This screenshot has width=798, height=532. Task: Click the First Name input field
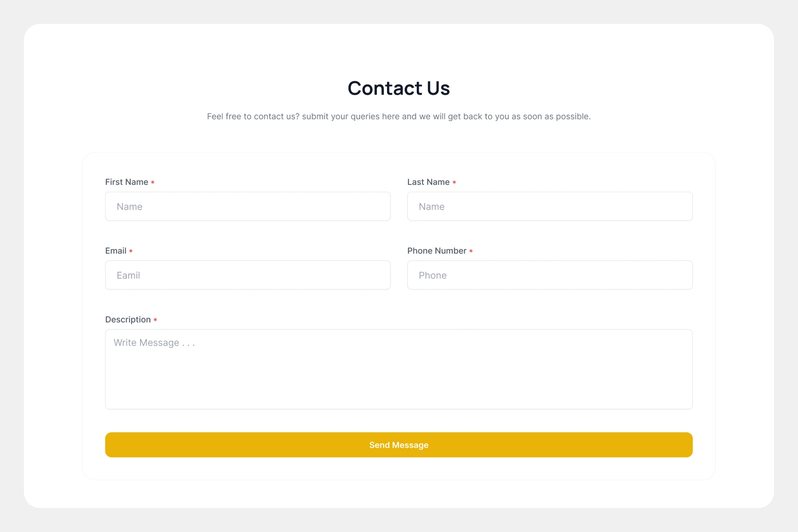(247, 207)
